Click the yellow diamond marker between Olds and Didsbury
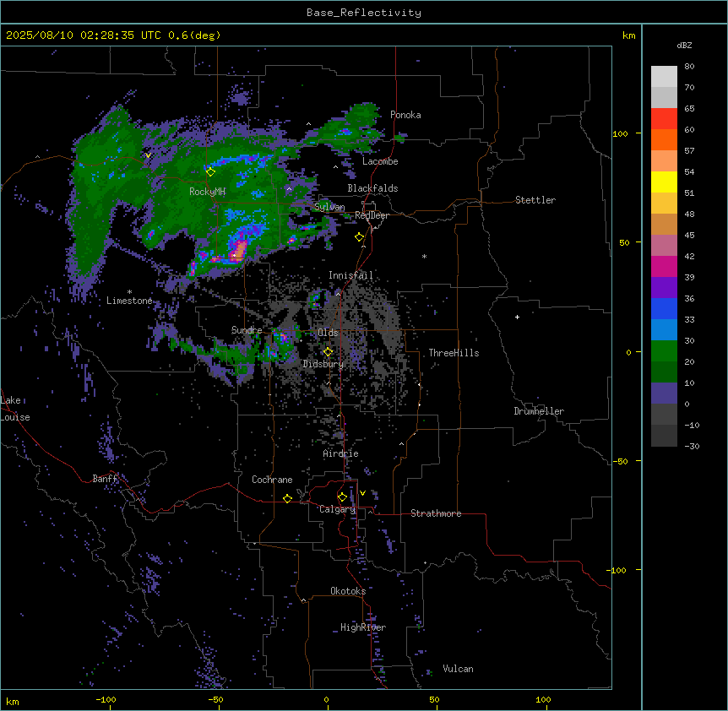This screenshot has width=728, height=711. pyautogui.click(x=329, y=352)
